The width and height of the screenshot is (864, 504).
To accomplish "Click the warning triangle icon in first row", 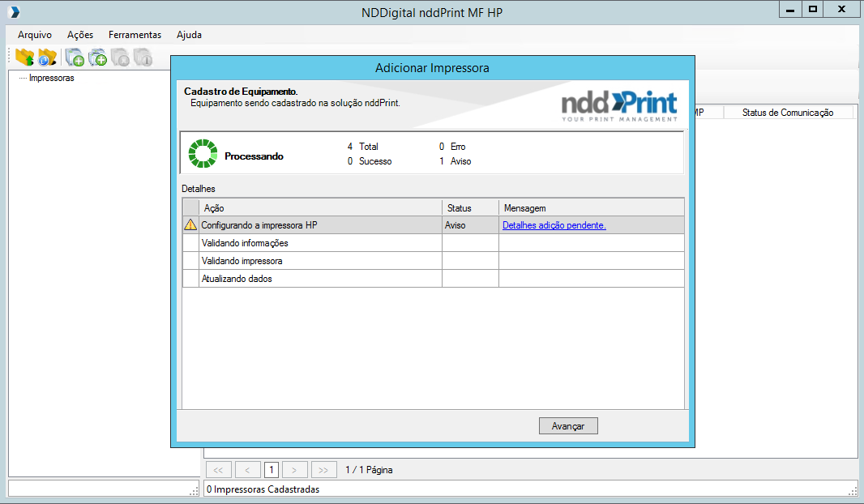I will (190, 225).
